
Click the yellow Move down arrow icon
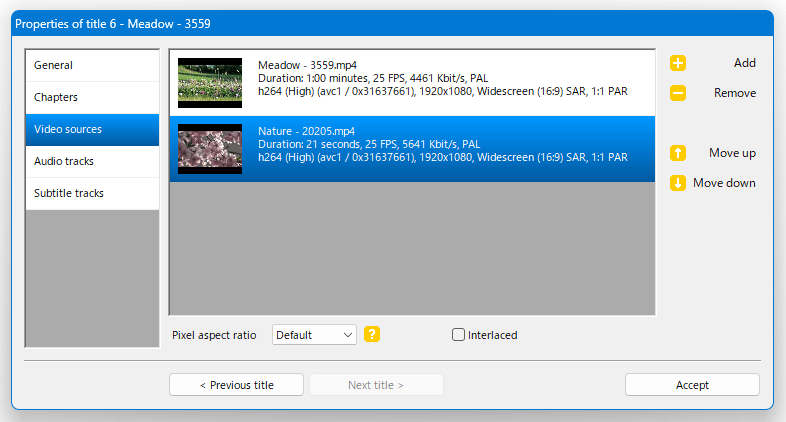[x=678, y=183]
